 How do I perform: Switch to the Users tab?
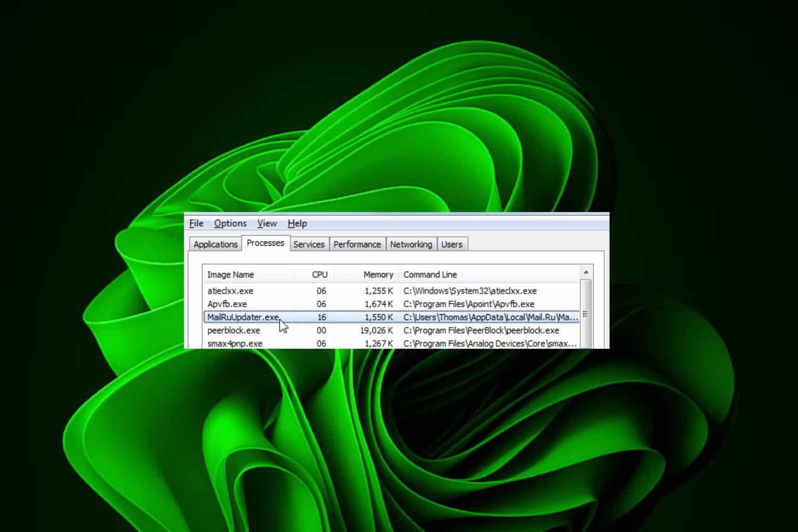tap(451, 244)
